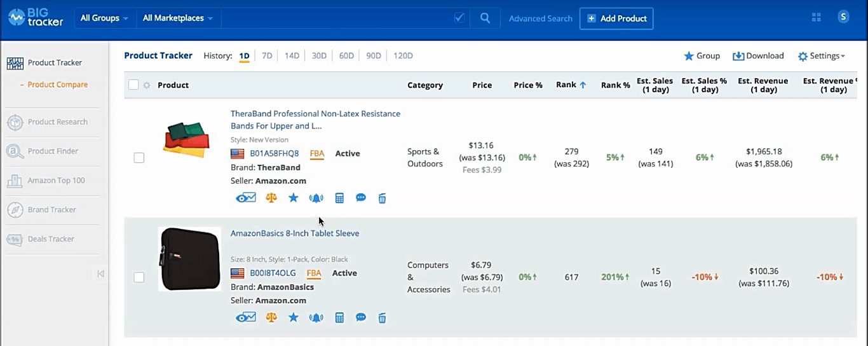The image size is (868, 346).
Task: Expand the All Marketplaces dropdown
Action: [178, 18]
